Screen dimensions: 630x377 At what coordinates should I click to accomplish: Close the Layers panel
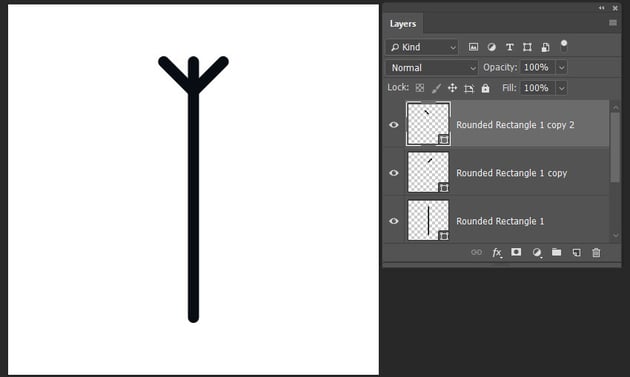(x=615, y=8)
